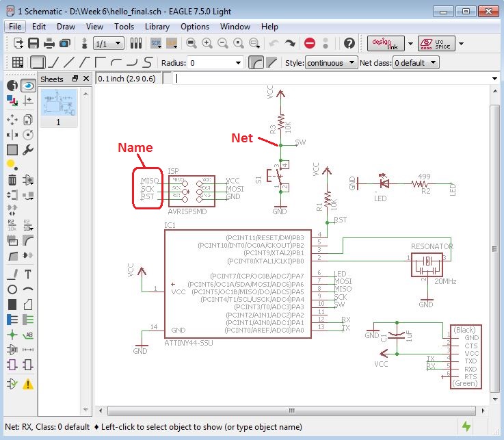Screen dimensions: 504x440
Task: Open the Edit menu
Action: point(39,27)
